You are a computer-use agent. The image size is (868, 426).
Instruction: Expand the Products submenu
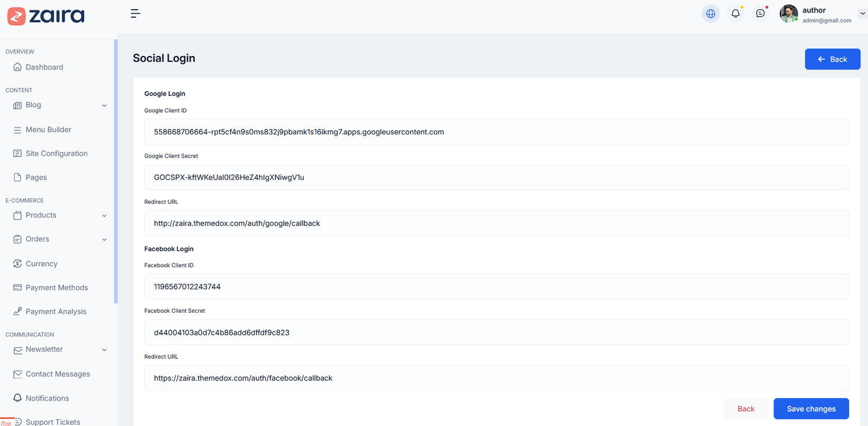point(104,216)
